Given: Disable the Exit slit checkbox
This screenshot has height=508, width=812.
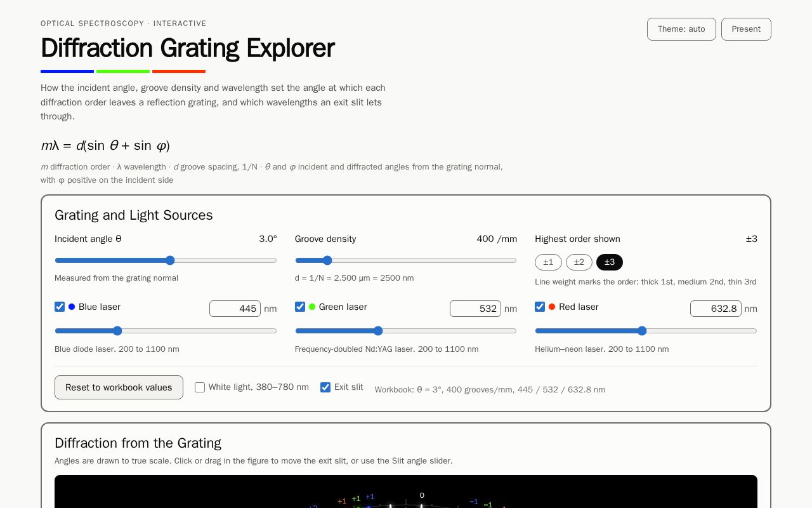Looking at the screenshot, I should click(325, 387).
